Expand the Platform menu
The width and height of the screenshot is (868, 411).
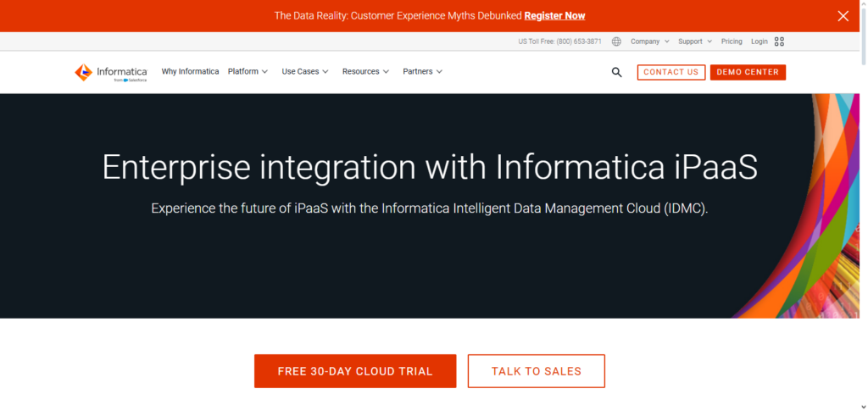pos(248,71)
